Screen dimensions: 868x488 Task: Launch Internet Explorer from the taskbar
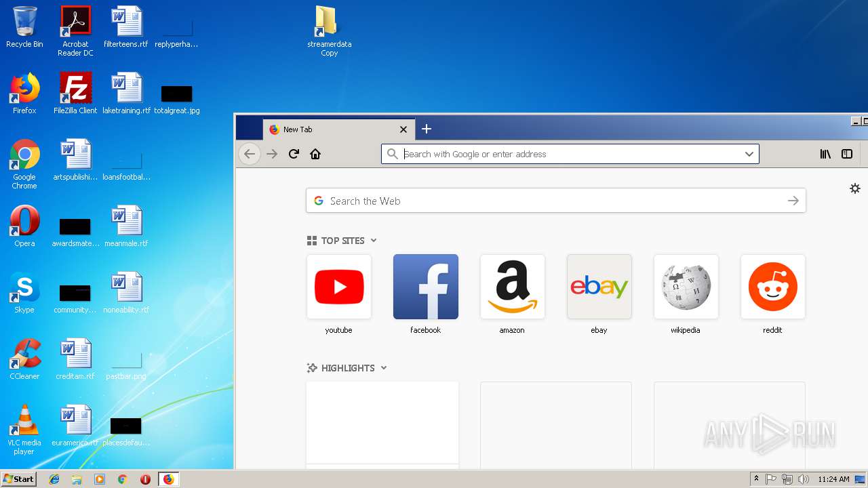[54, 479]
